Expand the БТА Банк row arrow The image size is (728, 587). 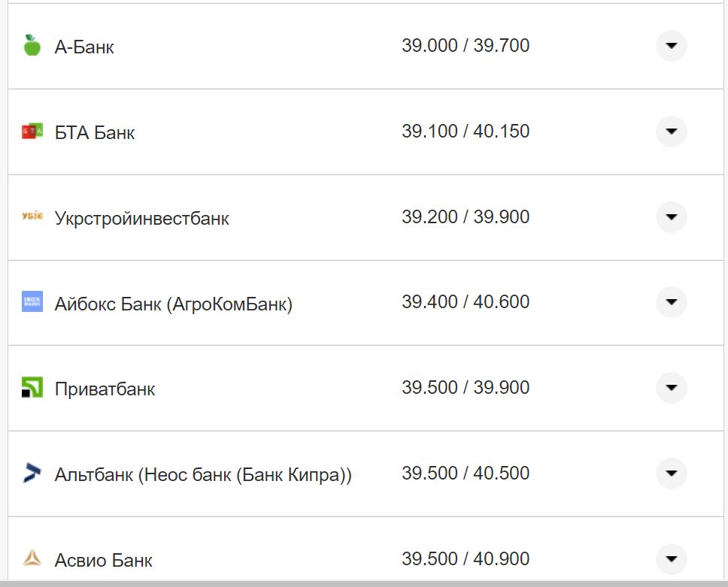point(671,132)
